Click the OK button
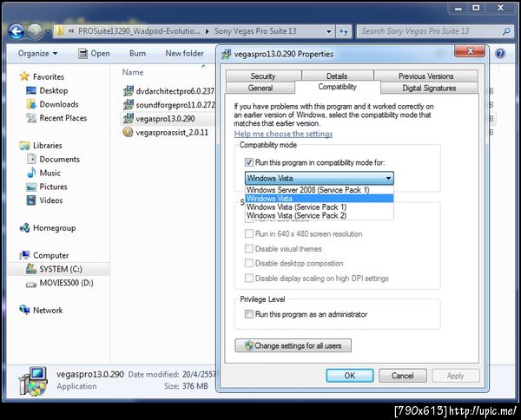 coord(350,376)
